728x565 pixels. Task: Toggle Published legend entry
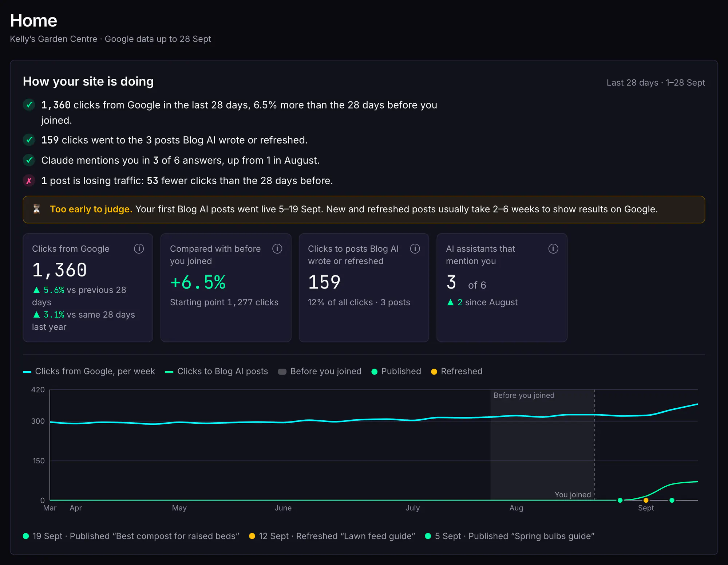[x=396, y=372]
